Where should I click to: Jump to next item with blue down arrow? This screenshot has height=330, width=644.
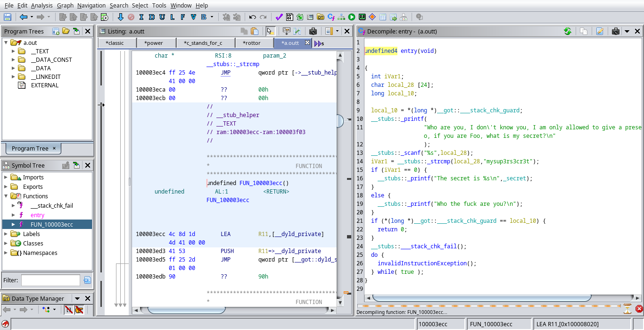click(120, 17)
